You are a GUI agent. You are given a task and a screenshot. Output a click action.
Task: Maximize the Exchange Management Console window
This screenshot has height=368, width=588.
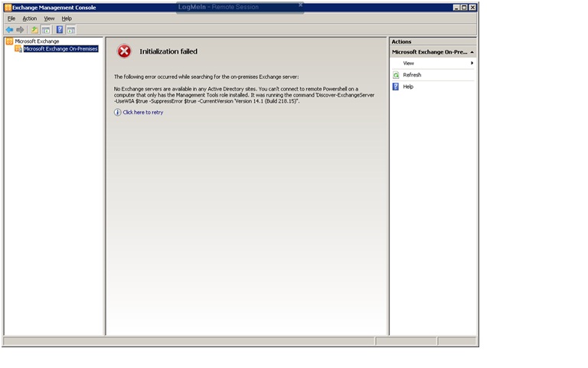pyautogui.click(x=464, y=8)
